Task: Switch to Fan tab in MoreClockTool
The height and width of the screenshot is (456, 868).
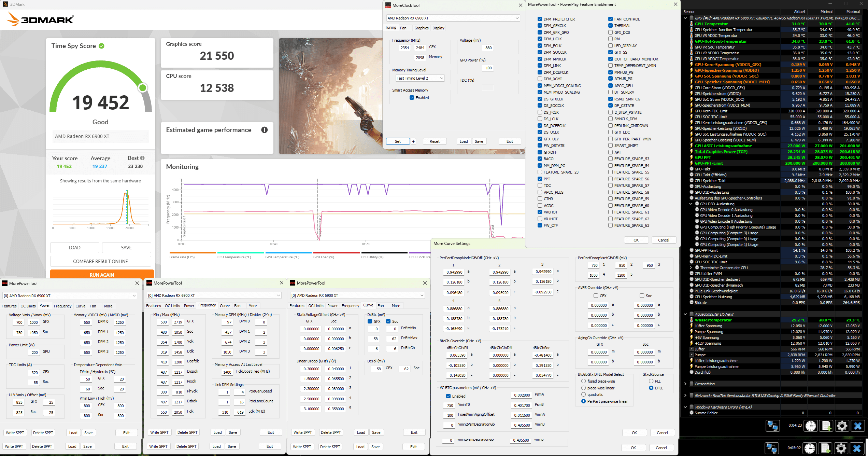Action: click(403, 28)
